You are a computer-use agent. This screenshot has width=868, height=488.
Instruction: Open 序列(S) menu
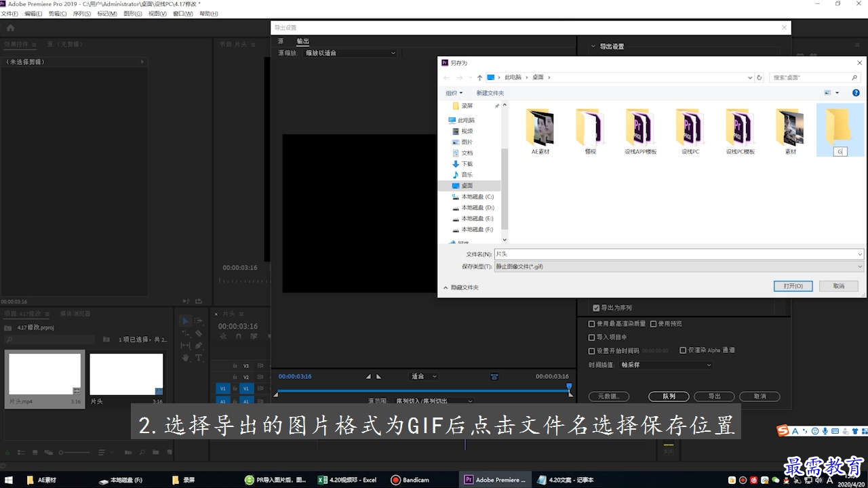81,14
